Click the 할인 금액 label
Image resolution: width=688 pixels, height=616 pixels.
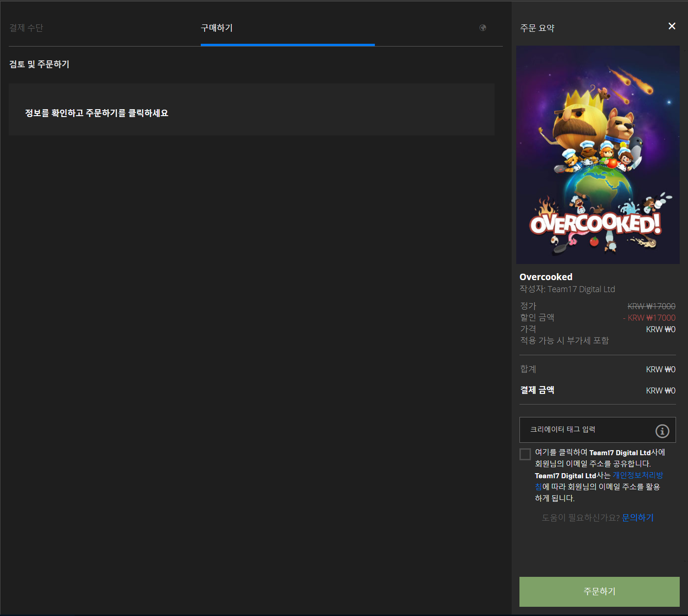[x=537, y=317]
